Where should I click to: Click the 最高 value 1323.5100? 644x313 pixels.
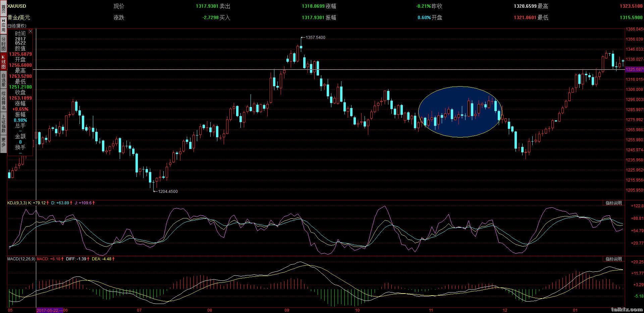click(x=631, y=6)
